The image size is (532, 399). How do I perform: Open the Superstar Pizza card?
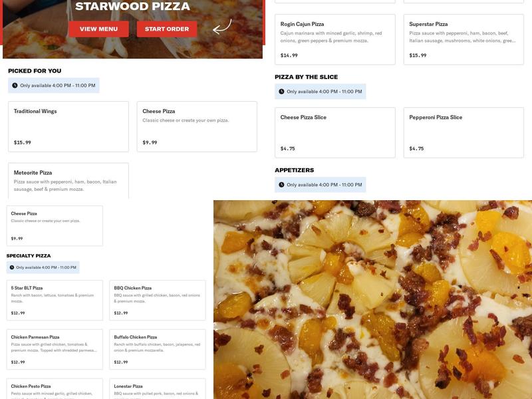coord(464,39)
